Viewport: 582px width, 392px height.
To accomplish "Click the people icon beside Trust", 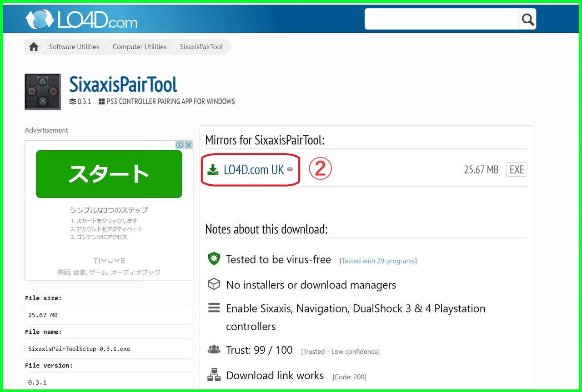I will click(214, 350).
